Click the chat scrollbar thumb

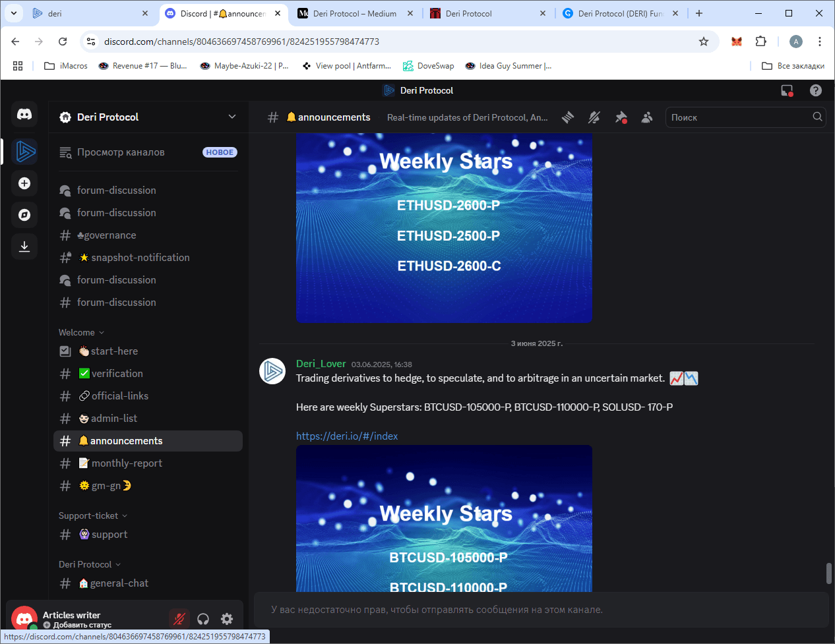click(x=828, y=573)
